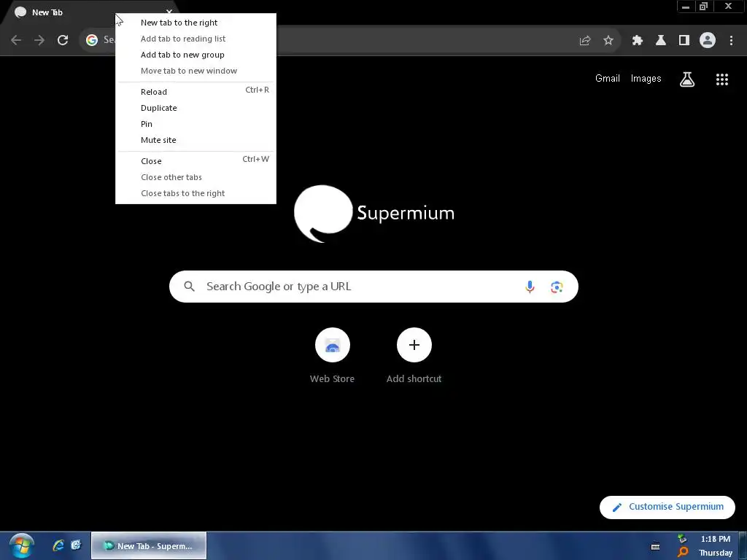
Task: Click the forward navigation arrow
Action: pos(39,41)
